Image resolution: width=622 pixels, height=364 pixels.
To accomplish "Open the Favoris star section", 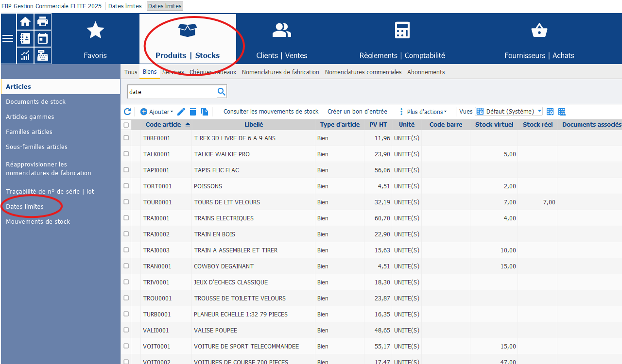I will coord(95,39).
